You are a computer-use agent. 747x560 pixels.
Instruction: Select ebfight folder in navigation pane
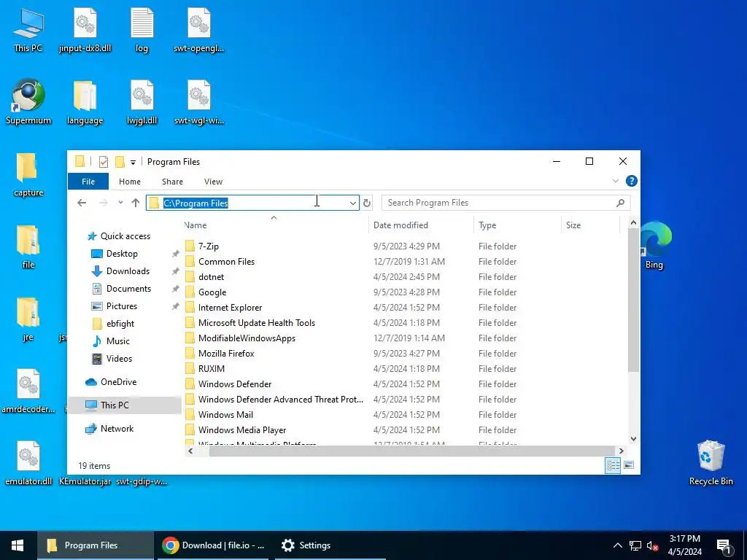120,324
